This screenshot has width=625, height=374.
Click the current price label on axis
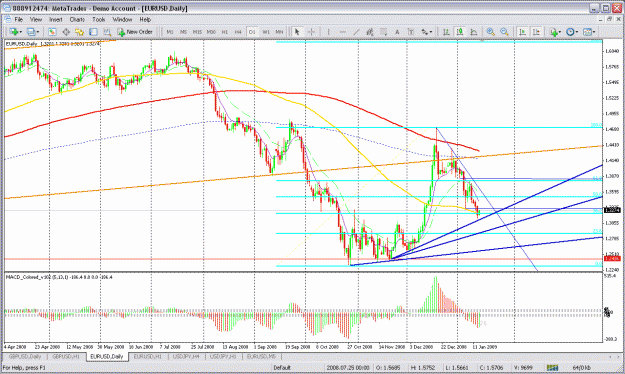pos(612,210)
